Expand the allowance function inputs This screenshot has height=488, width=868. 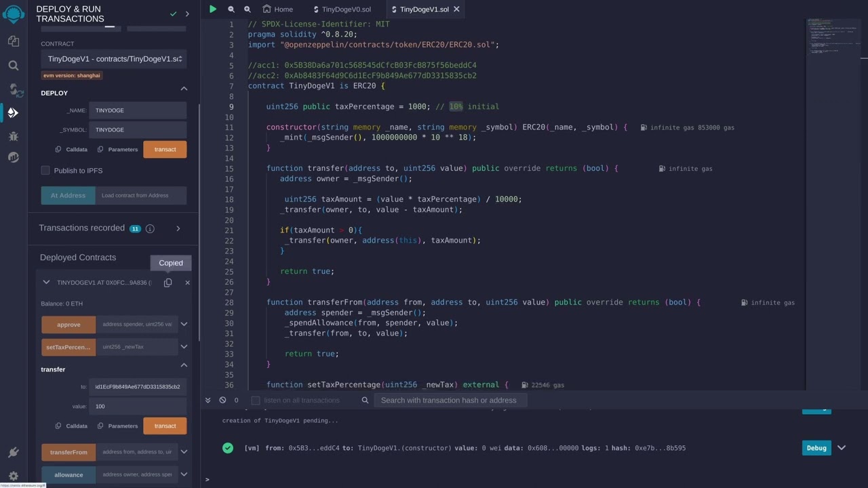pos(184,474)
